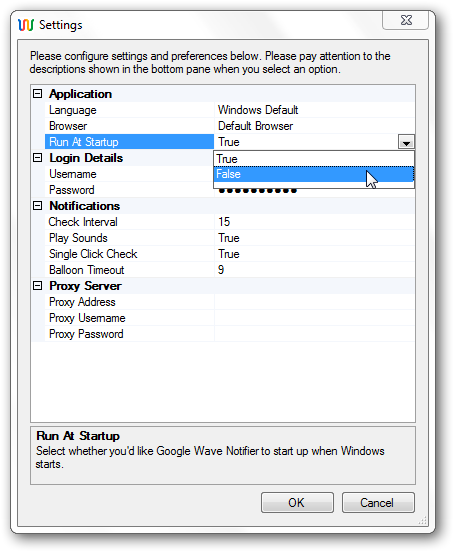Collapse the Application section
This screenshot has height=552, width=454.
point(37,94)
